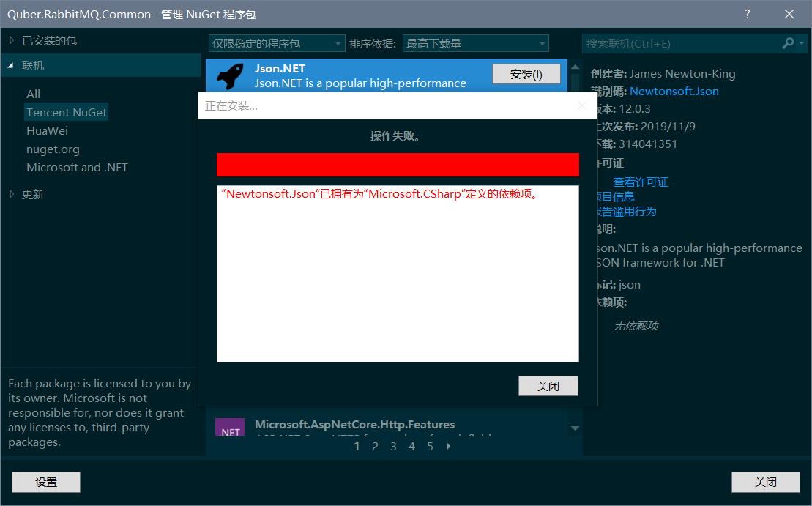Click the 12.0.3 version value

635,109
